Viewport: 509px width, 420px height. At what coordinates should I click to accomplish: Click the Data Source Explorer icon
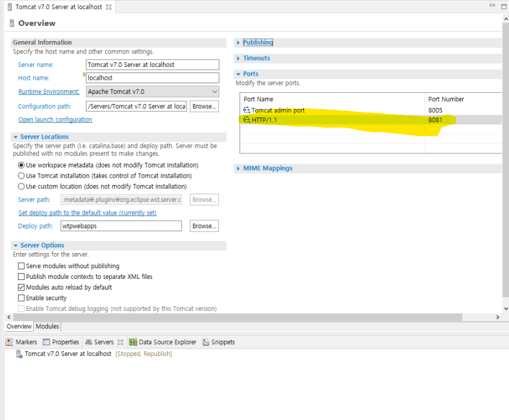tap(133, 342)
